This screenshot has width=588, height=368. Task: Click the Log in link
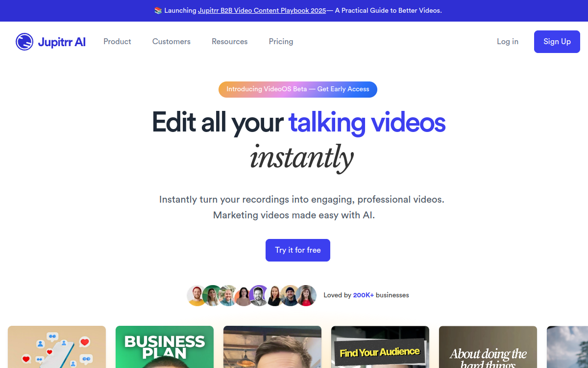[507, 42]
